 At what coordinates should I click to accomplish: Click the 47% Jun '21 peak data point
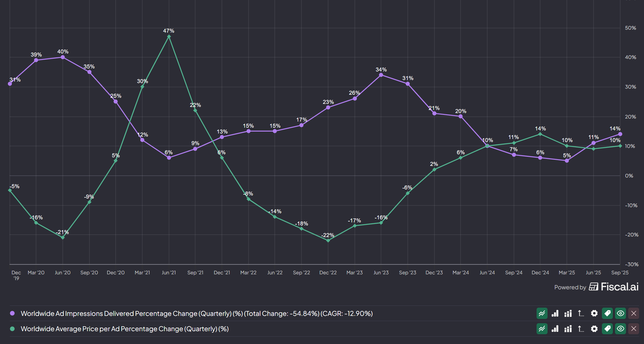169,37
